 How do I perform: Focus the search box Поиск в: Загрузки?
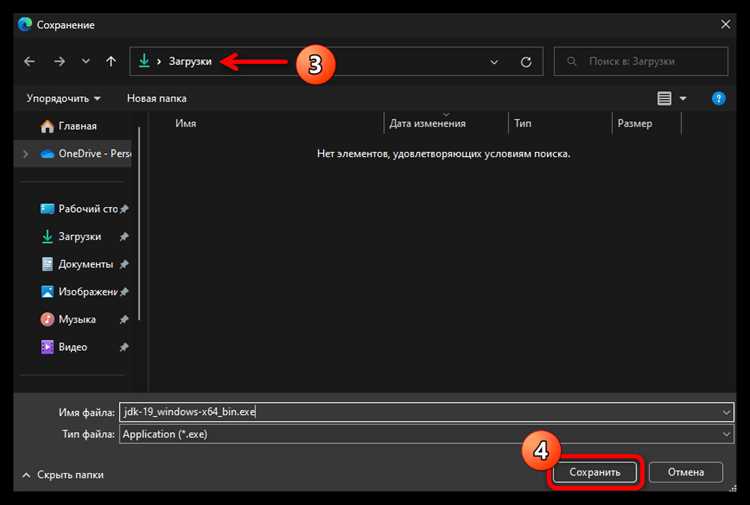click(641, 61)
